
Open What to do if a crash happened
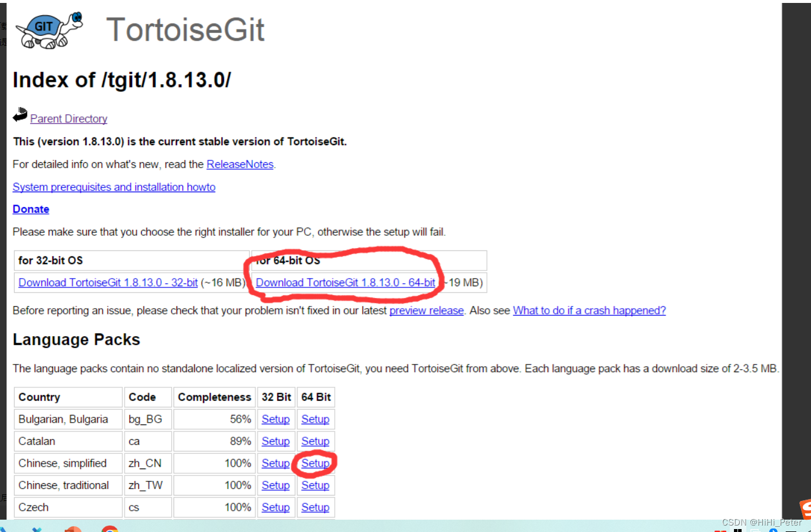pyautogui.click(x=589, y=310)
